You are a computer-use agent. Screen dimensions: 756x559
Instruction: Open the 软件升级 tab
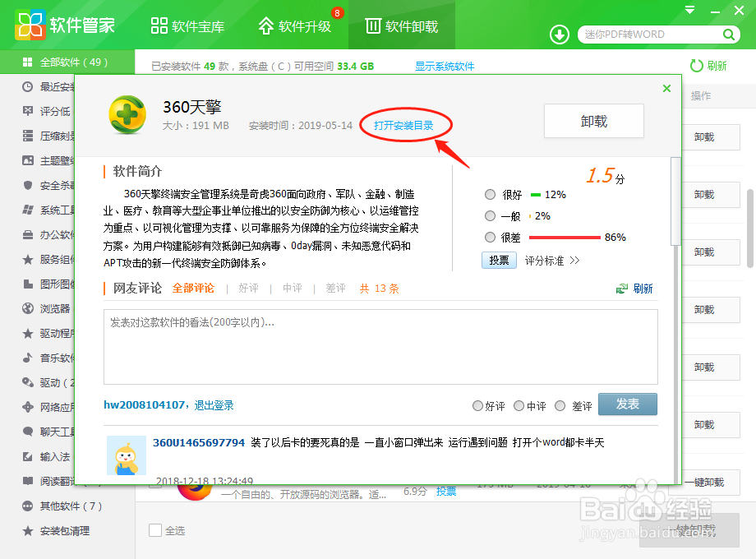[294, 25]
